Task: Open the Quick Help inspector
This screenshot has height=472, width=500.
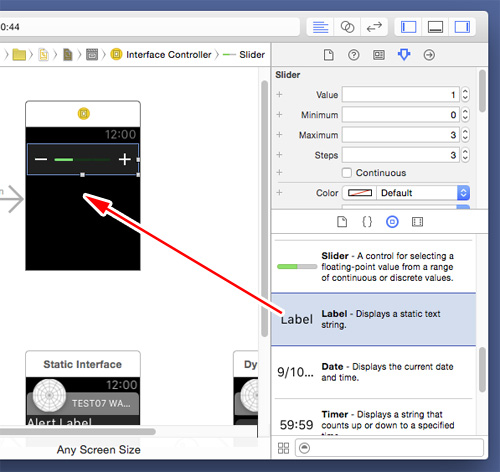Action: tap(354, 55)
